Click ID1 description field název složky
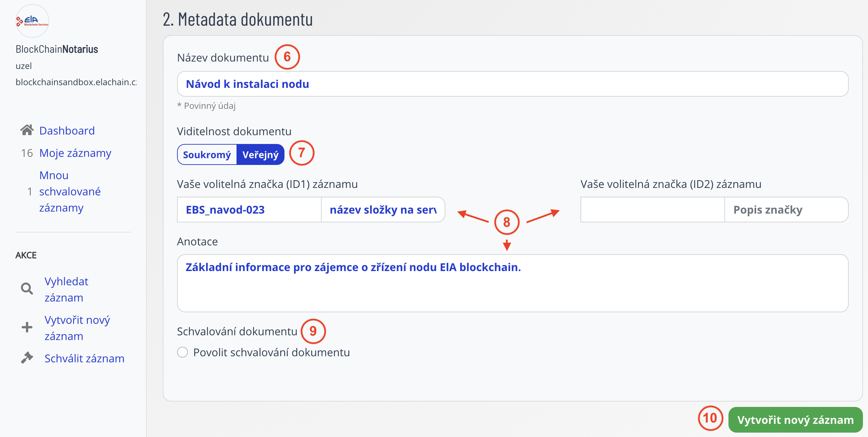The image size is (868, 437). [x=382, y=210]
